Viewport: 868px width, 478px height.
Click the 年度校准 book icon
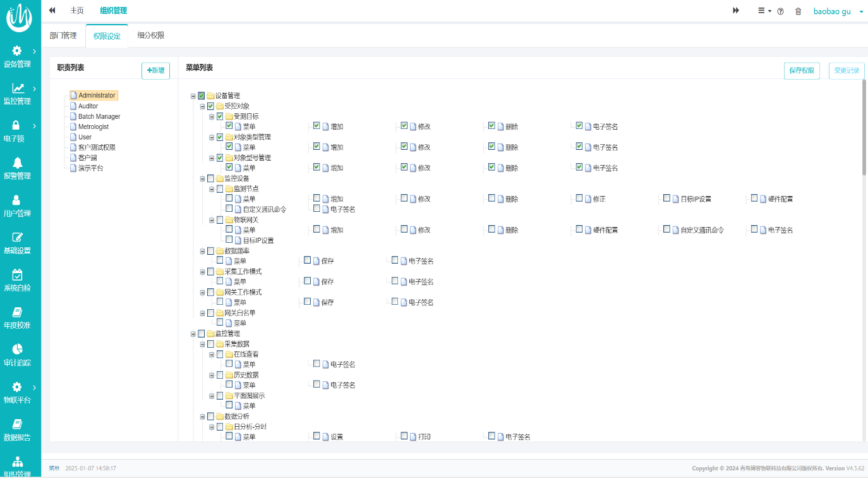(17, 312)
